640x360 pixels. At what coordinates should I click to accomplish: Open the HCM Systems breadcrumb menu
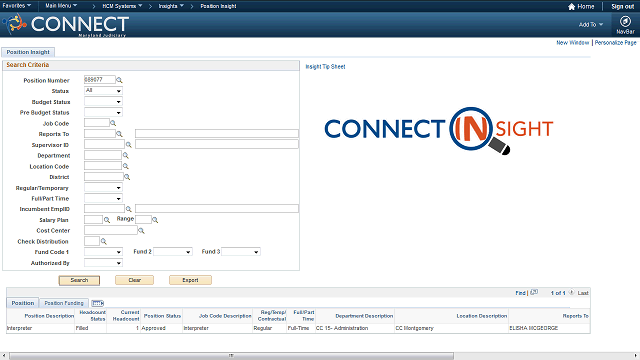[x=122, y=6]
